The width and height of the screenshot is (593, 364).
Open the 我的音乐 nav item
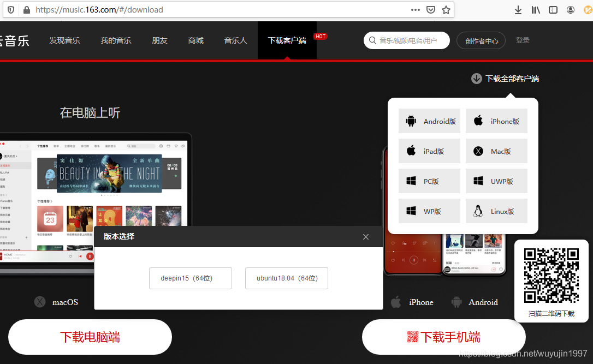116,40
